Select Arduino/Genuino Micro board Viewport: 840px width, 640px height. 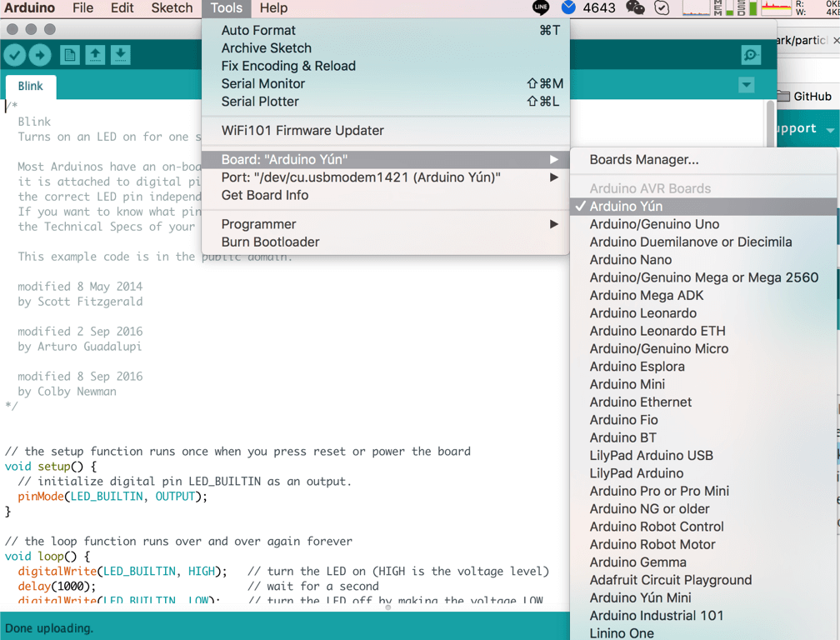[x=703, y=348]
